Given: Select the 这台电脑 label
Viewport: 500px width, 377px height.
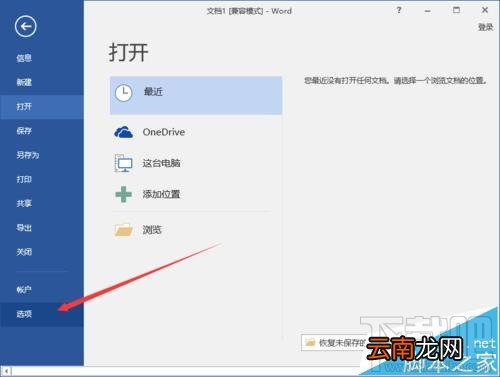Looking at the screenshot, I should 161,163.
